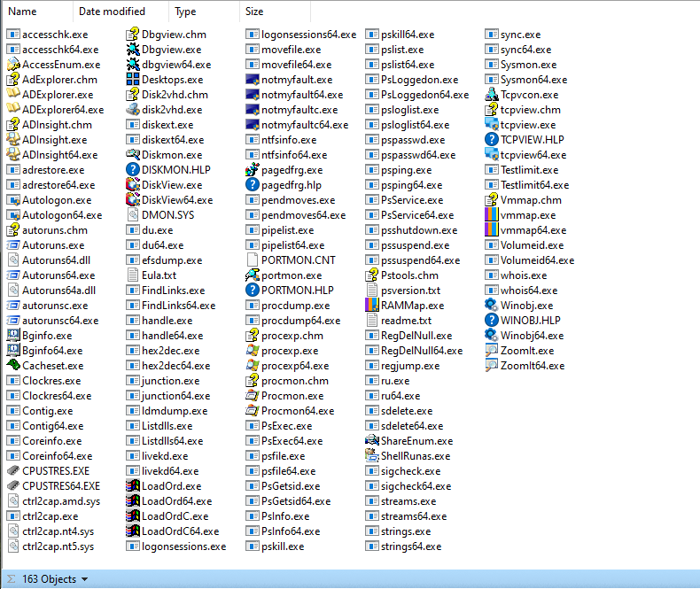Image resolution: width=700 pixels, height=589 pixels.
Task: Click the sigma summary icon in status bar
Action: tap(12, 579)
